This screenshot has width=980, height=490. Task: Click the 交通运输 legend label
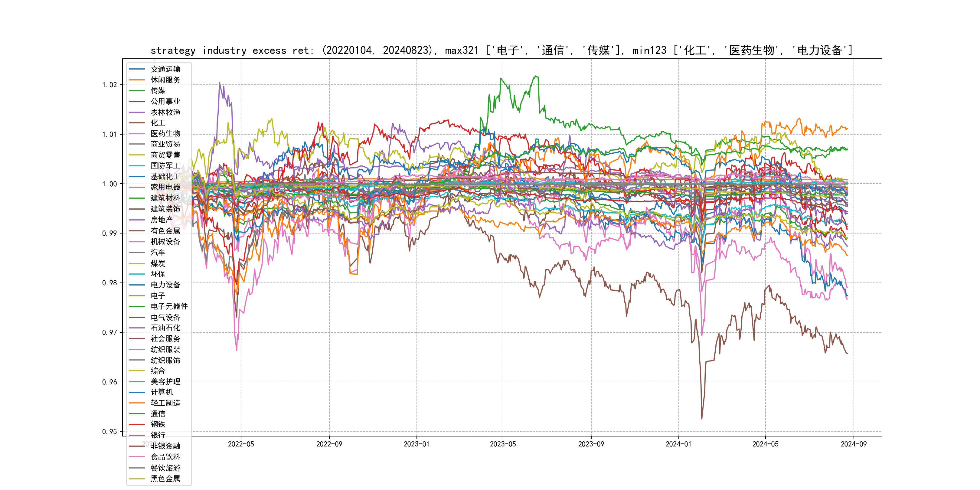165,69
